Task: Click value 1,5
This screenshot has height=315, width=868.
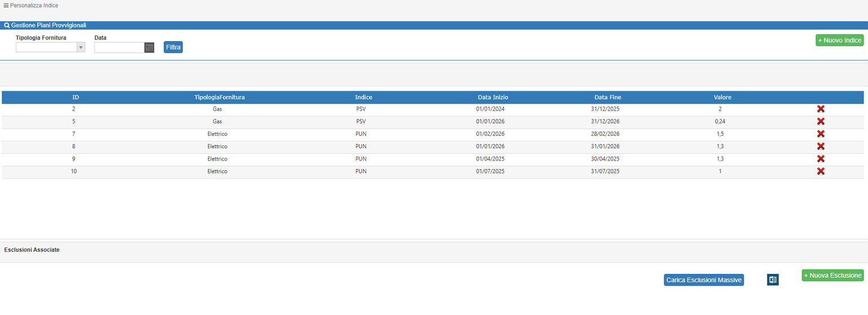Action: (x=720, y=134)
